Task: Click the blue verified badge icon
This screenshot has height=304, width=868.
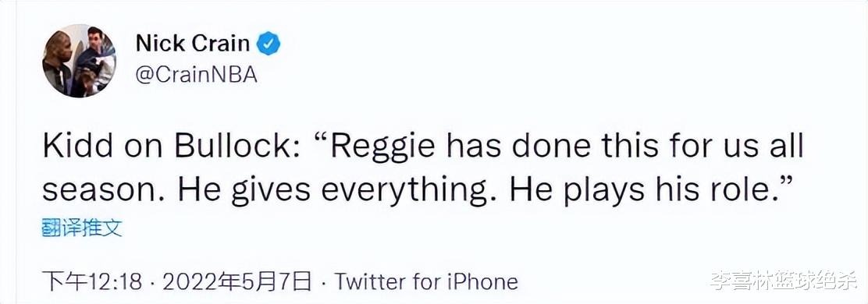Action: (x=270, y=44)
